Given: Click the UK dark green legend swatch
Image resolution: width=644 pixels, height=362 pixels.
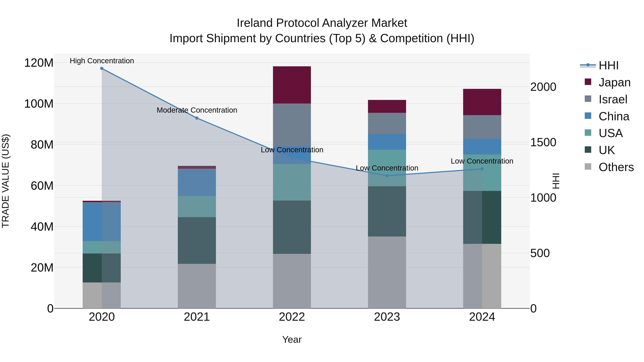Looking at the screenshot, I should tap(588, 150).
